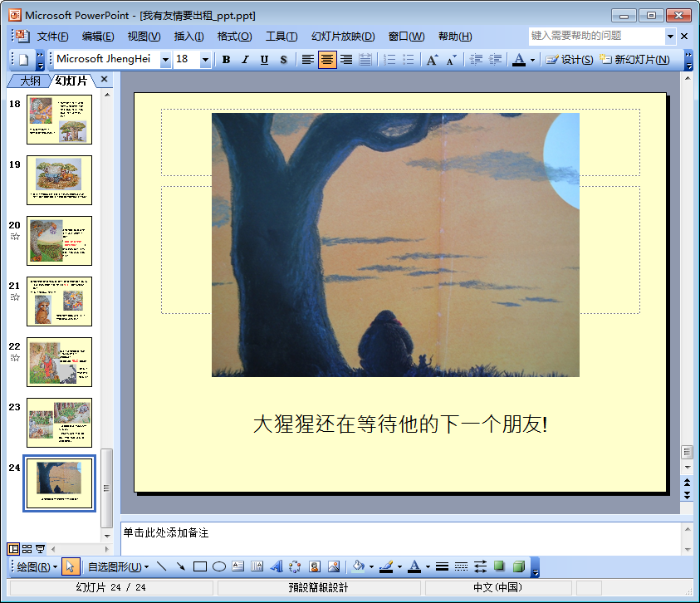Image resolution: width=700 pixels, height=603 pixels.
Task: Open the 编辑 (Edit) menu
Action: (x=98, y=37)
